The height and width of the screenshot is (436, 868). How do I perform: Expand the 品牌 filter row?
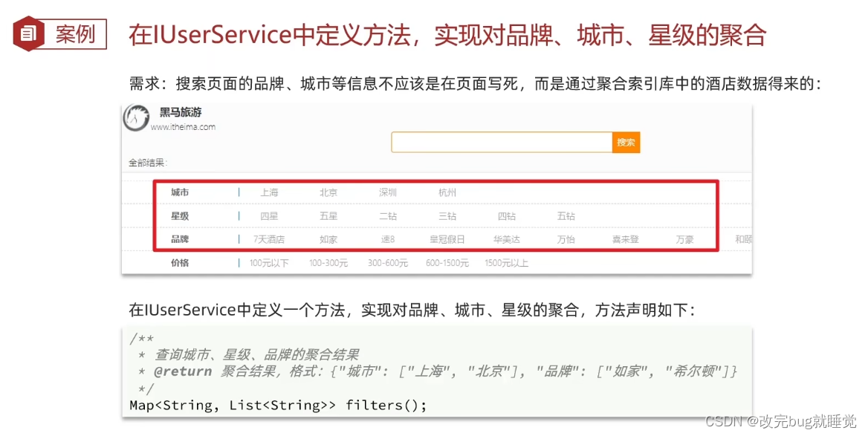(x=179, y=239)
